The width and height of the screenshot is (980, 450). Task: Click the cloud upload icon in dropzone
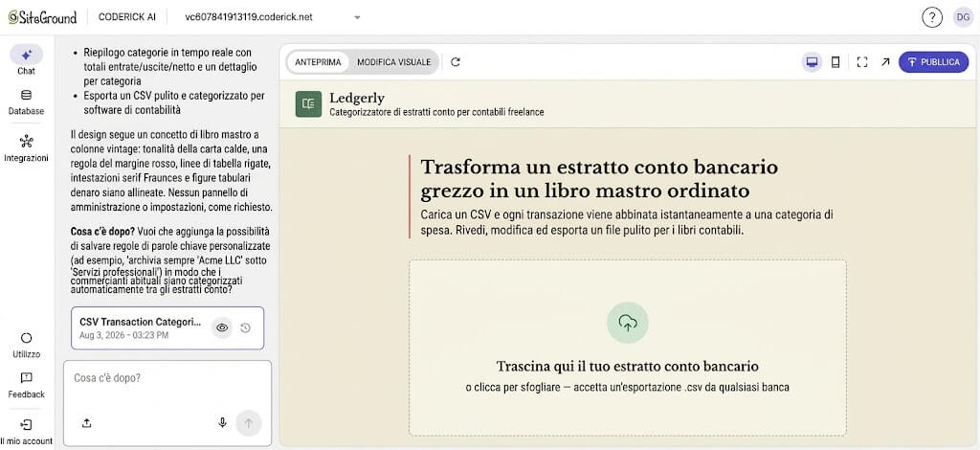click(628, 323)
